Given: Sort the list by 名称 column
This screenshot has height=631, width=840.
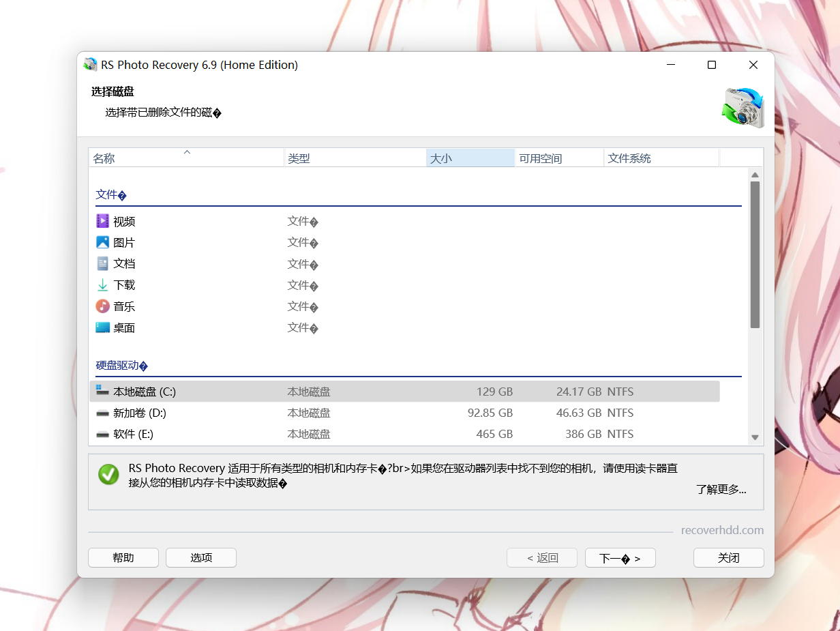Looking at the screenshot, I should (x=186, y=158).
